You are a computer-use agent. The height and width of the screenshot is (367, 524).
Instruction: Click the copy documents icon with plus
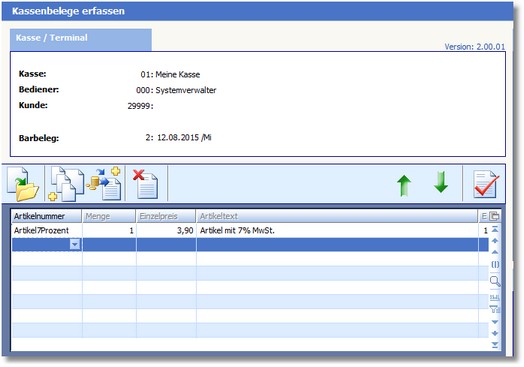pyautogui.click(x=66, y=184)
